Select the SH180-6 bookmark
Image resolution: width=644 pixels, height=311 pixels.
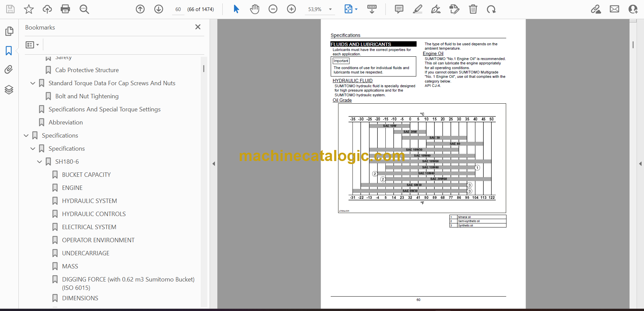pos(67,162)
